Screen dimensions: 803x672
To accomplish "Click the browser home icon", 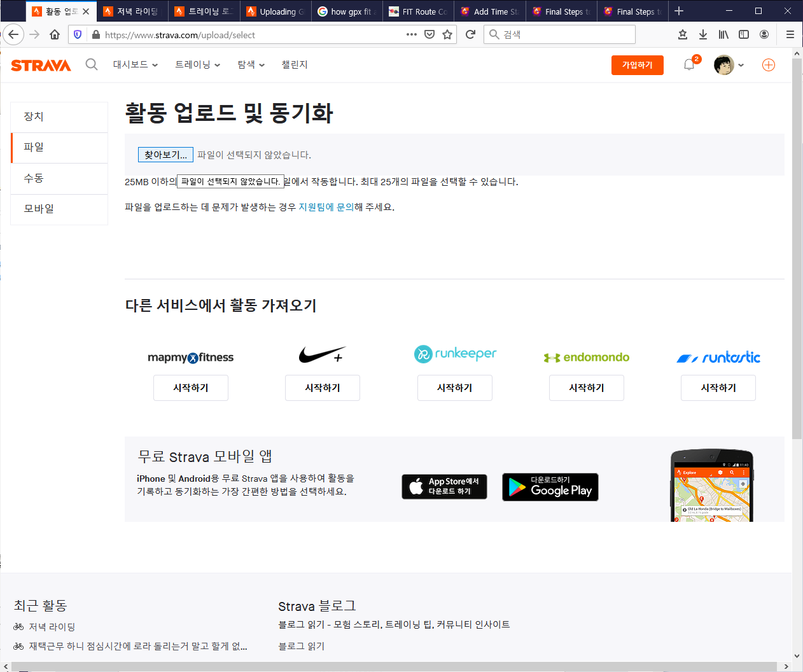I will [55, 34].
